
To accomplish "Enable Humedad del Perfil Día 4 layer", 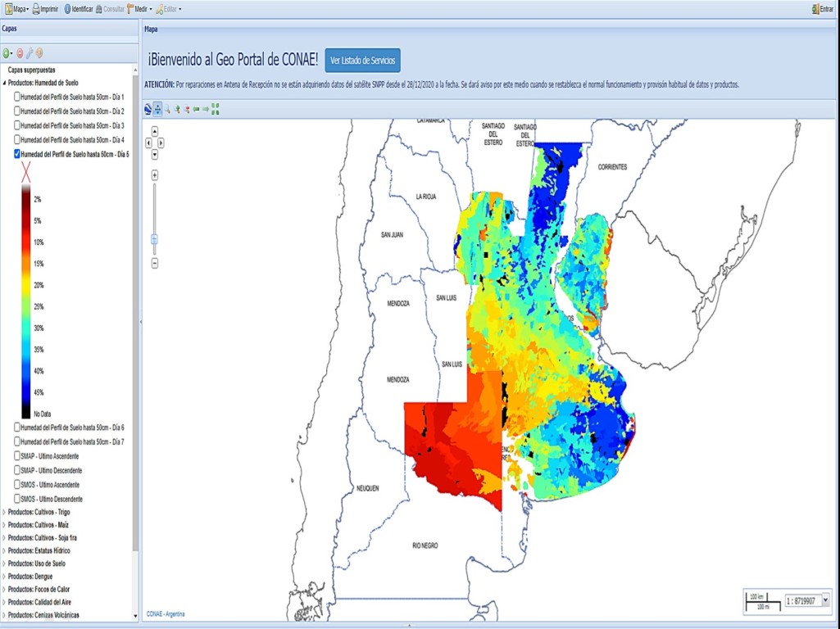I will pos(17,140).
